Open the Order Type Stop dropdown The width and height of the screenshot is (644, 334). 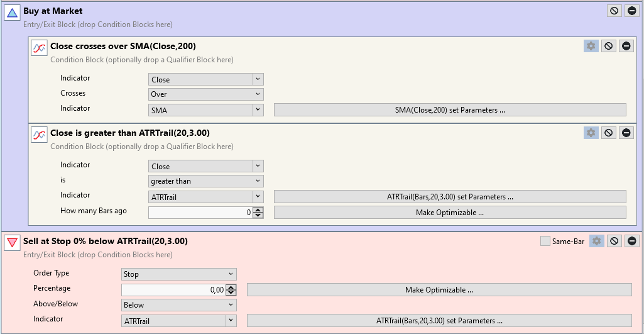[x=179, y=274]
